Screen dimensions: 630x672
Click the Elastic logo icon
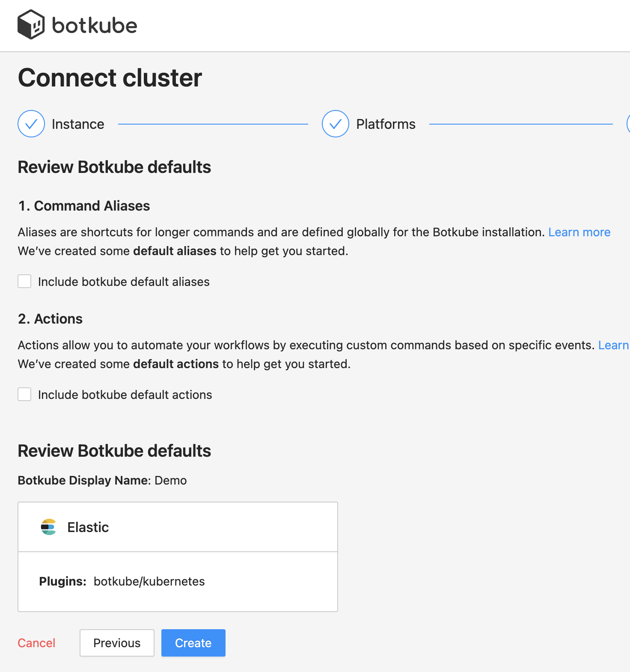pos(48,527)
